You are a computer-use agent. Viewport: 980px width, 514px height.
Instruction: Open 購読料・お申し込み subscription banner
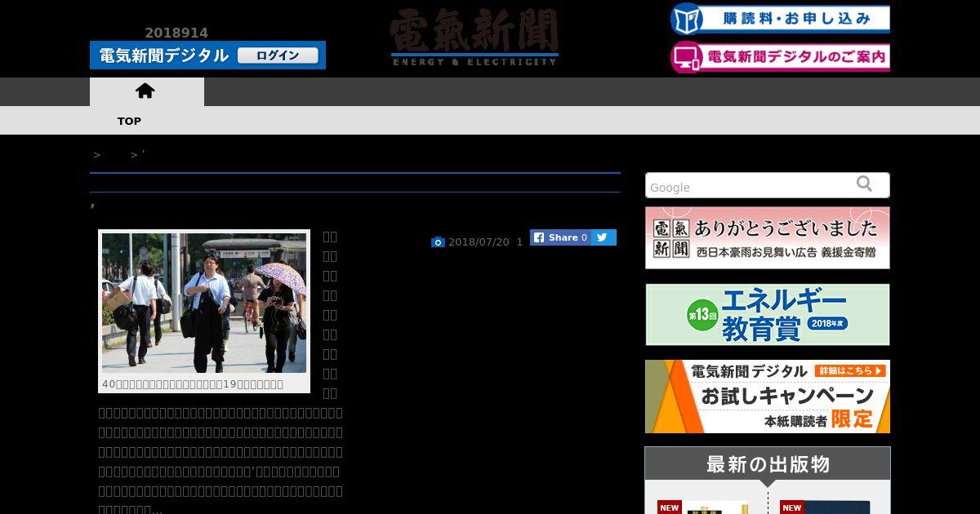pyautogui.click(x=780, y=19)
